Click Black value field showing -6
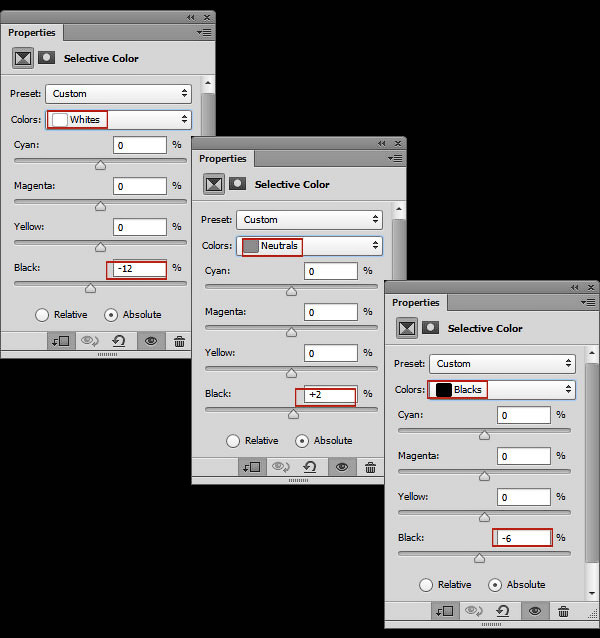The height and width of the screenshot is (638, 600). click(524, 538)
